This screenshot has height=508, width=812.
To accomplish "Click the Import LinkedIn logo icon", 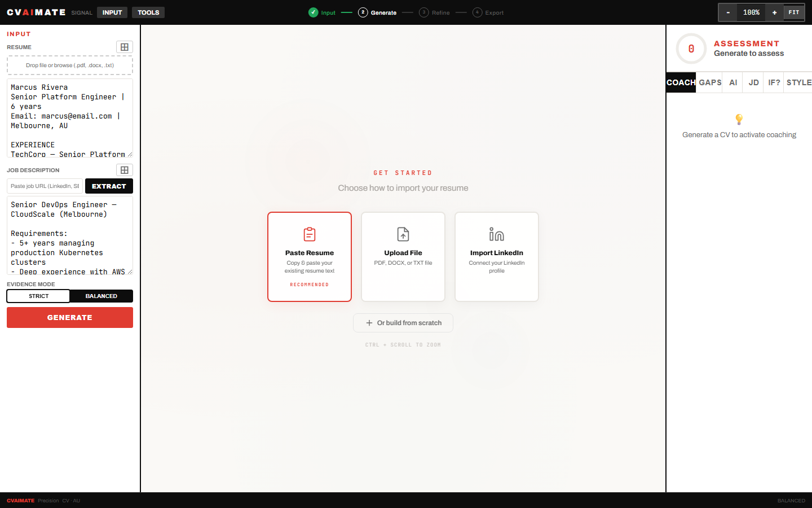I will 497,234.
